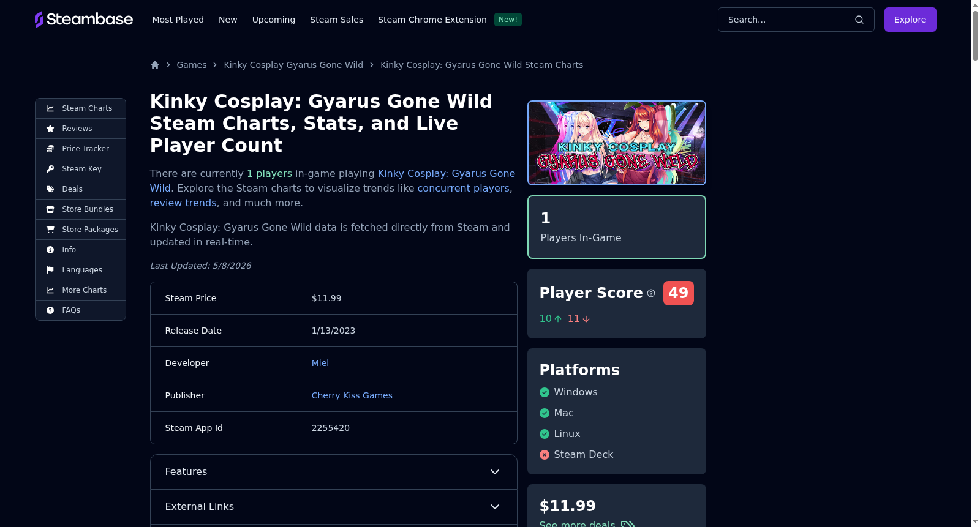Click the New! badge
This screenshot has width=980, height=527.
click(508, 20)
